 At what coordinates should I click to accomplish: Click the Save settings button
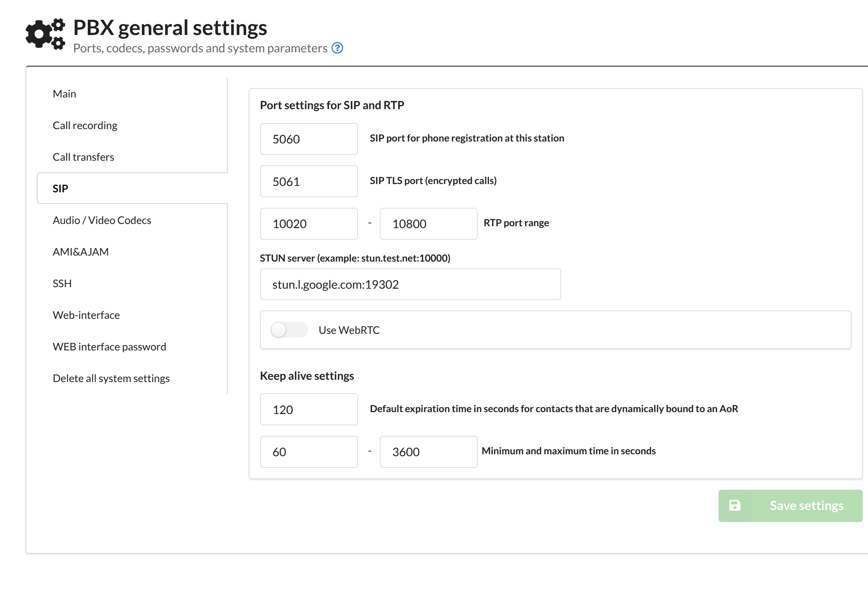(790, 505)
